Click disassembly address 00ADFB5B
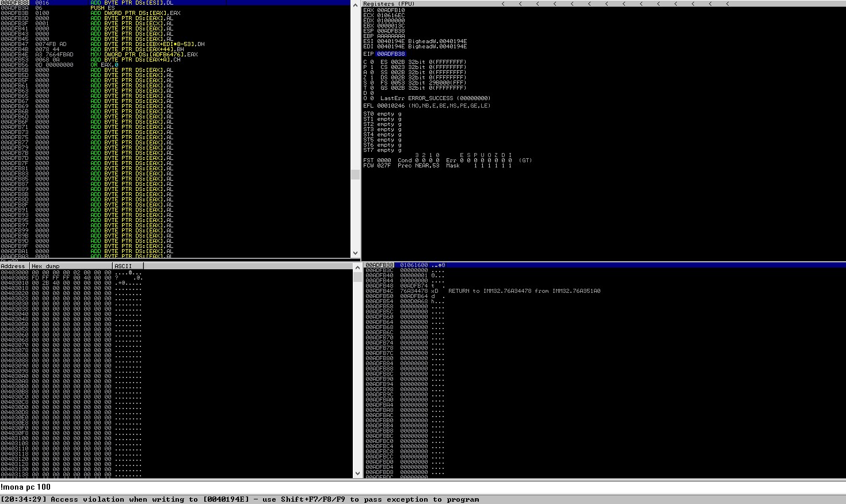Image resolution: width=846 pixels, height=504 pixels. point(14,70)
